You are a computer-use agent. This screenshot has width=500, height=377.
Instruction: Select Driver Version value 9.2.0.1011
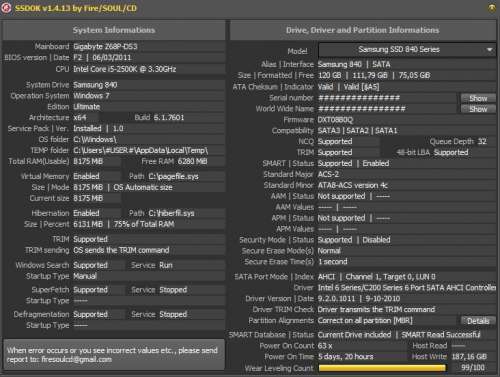click(x=336, y=298)
